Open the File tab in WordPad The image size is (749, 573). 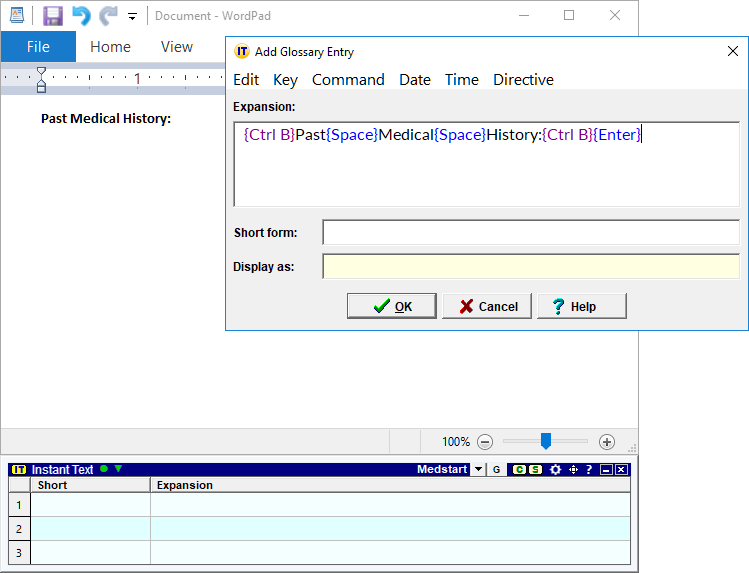tap(38, 46)
